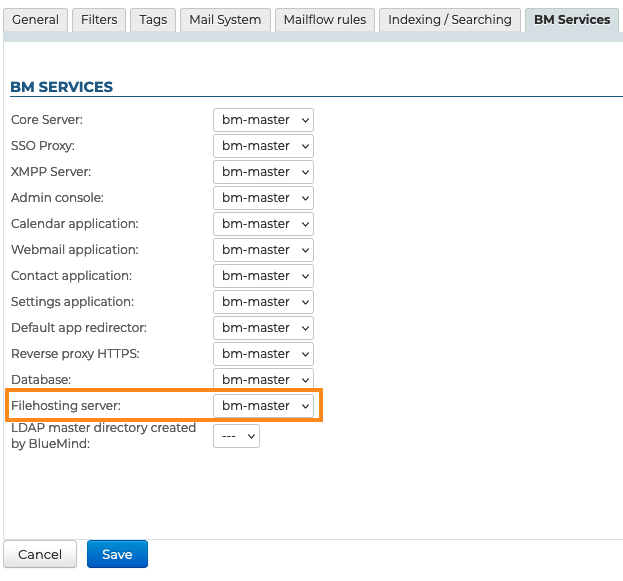623x581 pixels.
Task: Click the Reverse proxy HTTPS: label
Action: point(75,354)
